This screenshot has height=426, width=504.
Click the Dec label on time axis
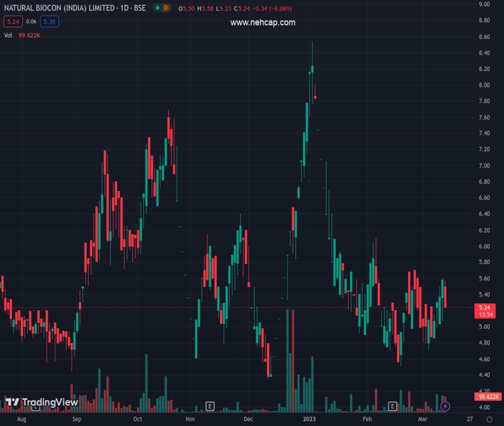[247, 420]
